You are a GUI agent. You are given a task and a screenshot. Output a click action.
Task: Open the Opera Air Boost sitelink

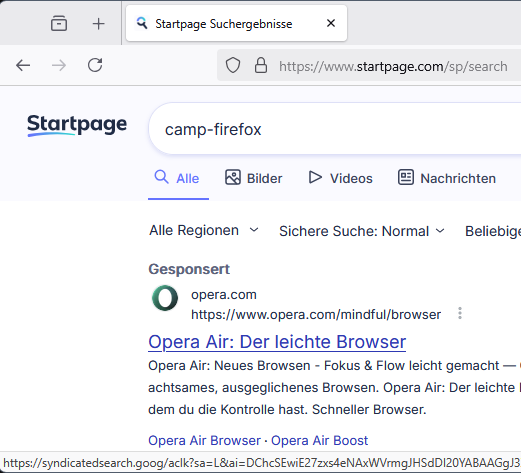(319, 441)
